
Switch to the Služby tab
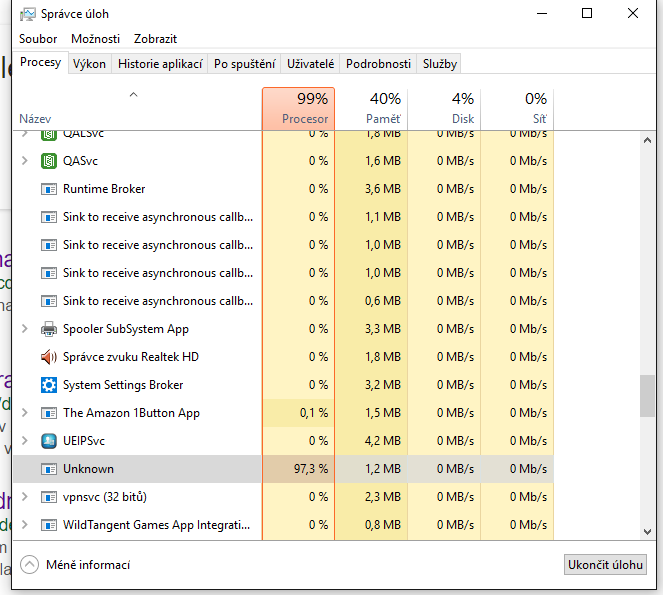coord(439,64)
